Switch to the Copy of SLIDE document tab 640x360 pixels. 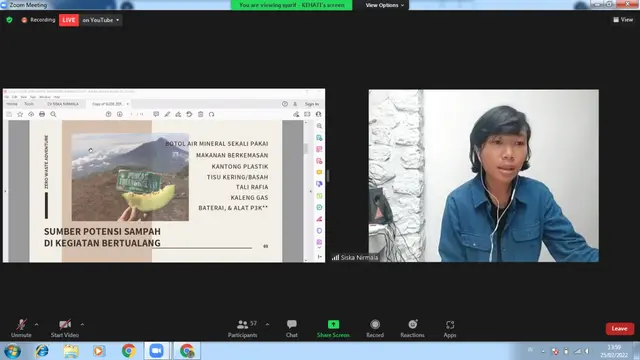[107, 104]
